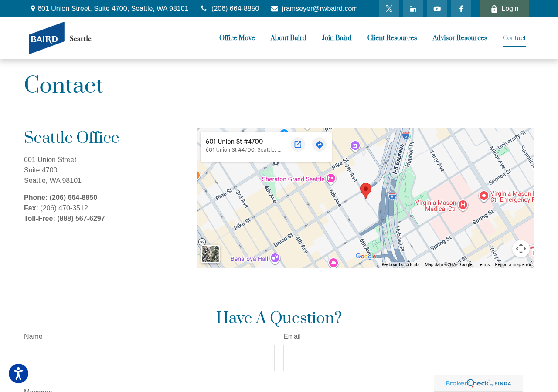
Task: Open the Facebook social icon
Action: pyautogui.click(x=461, y=9)
